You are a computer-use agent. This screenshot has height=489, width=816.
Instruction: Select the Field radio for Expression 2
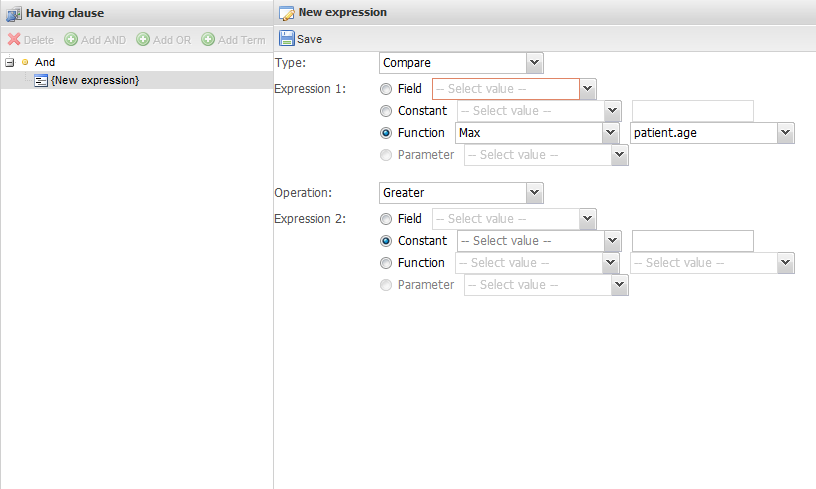(386, 220)
